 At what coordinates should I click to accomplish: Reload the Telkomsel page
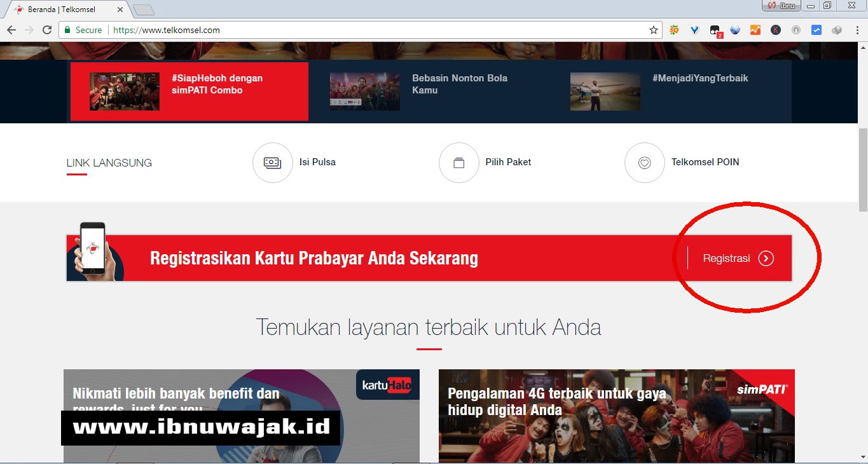pos(47,30)
